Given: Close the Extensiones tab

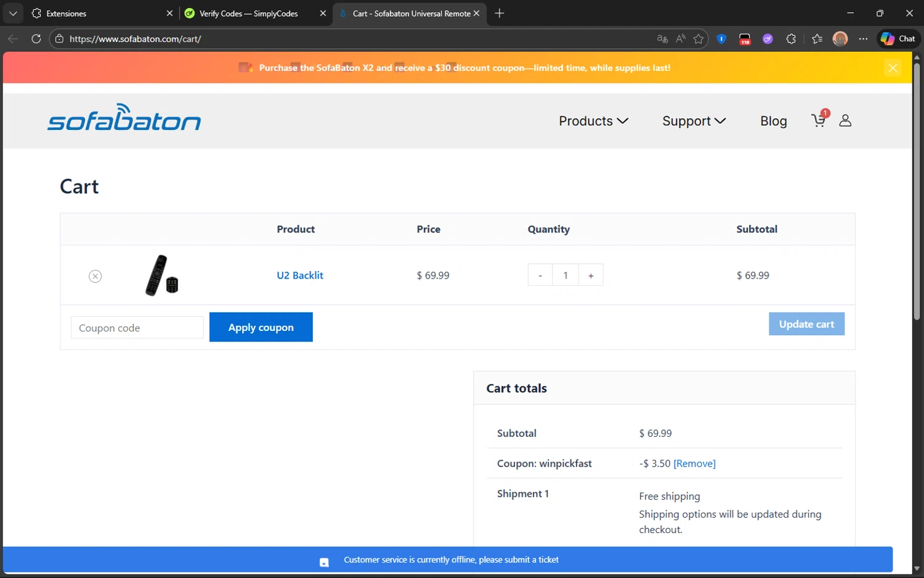Looking at the screenshot, I should pos(169,13).
